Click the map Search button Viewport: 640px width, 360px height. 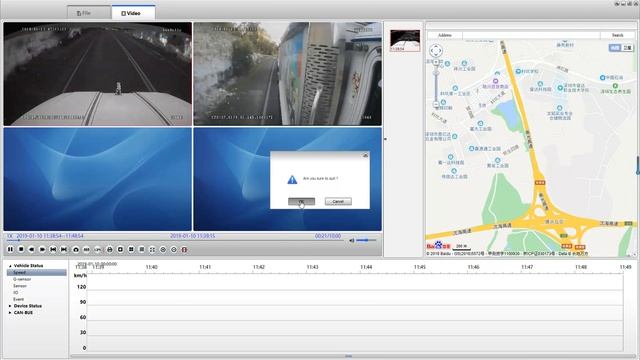pos(617,35)
